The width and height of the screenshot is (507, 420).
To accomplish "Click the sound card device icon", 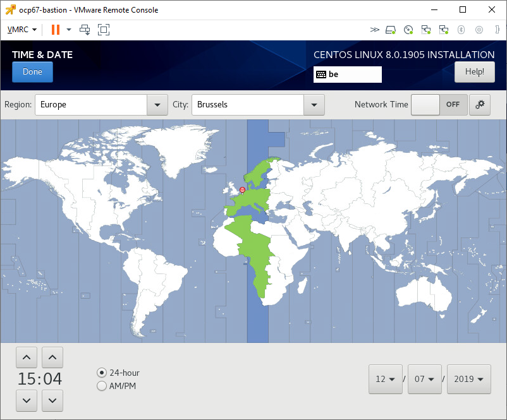I will (479, 30).
